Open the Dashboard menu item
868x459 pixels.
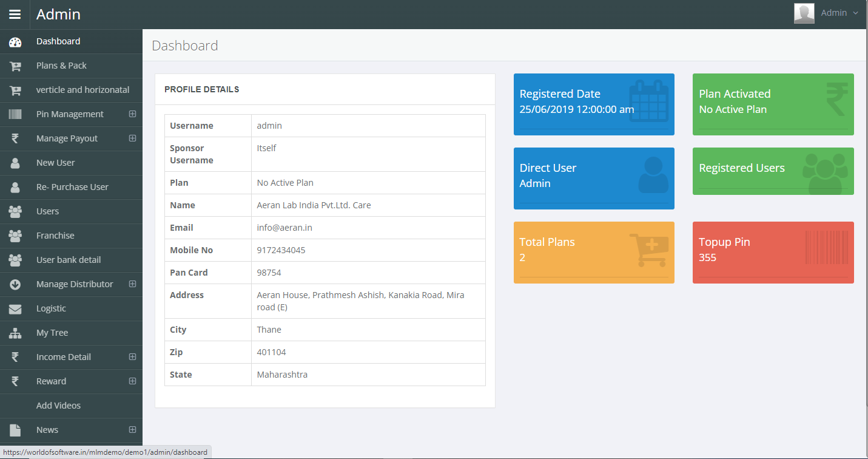click(71, 41)
